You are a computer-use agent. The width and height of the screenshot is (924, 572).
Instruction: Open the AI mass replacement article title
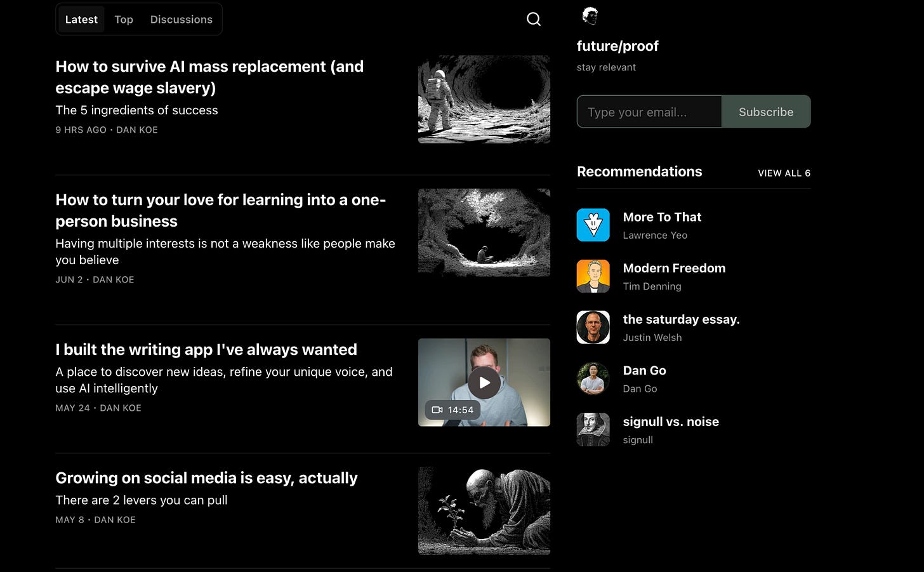(x=209, y=77)
